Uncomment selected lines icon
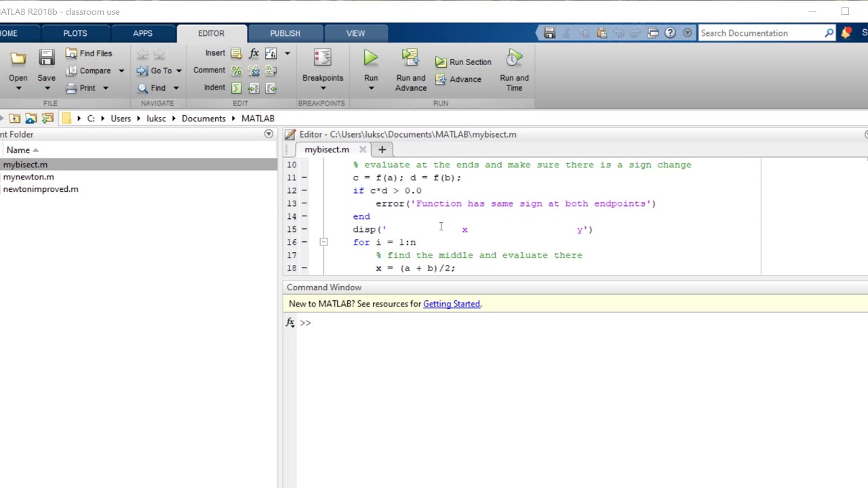Screen dimensions: 868x488 click(254, 70)
